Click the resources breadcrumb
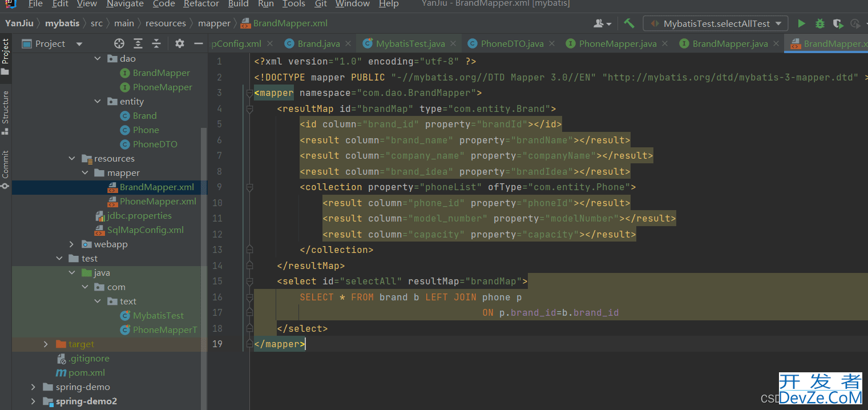868x410 pixels. [x=165, y=23]
